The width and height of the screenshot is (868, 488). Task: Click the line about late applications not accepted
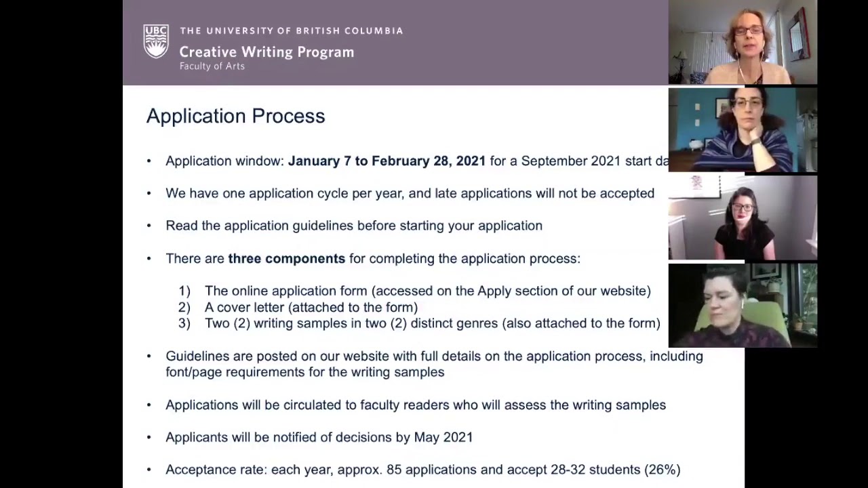click(410, 194)
